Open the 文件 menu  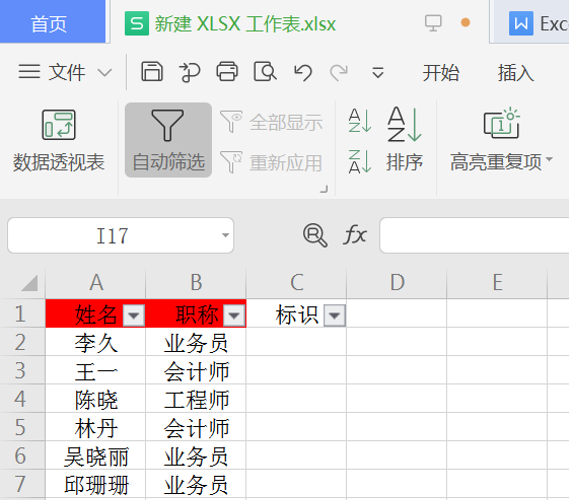pos(67,72)
